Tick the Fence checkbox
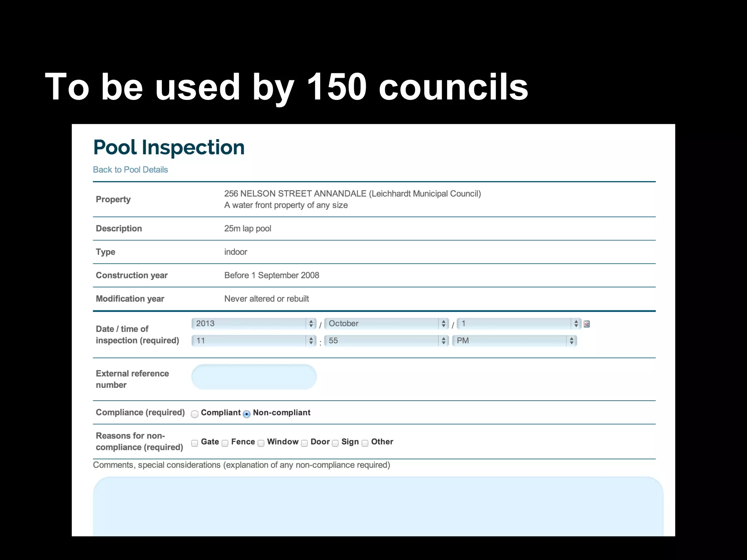 point(225,443)
